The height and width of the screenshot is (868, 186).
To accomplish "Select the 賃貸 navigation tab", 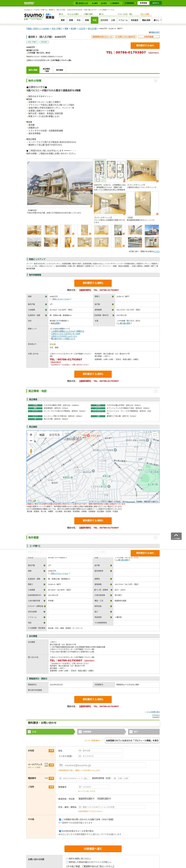I will (x=63, y=20).
